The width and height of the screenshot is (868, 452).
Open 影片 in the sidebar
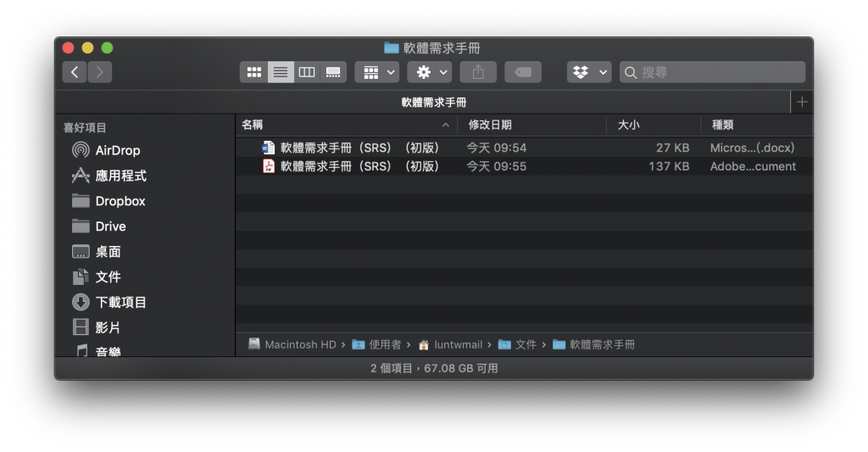pos(97,327)
